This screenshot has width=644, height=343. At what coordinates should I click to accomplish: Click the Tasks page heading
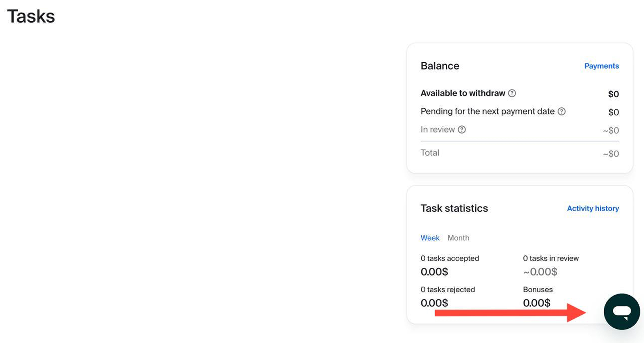point(31,17)
